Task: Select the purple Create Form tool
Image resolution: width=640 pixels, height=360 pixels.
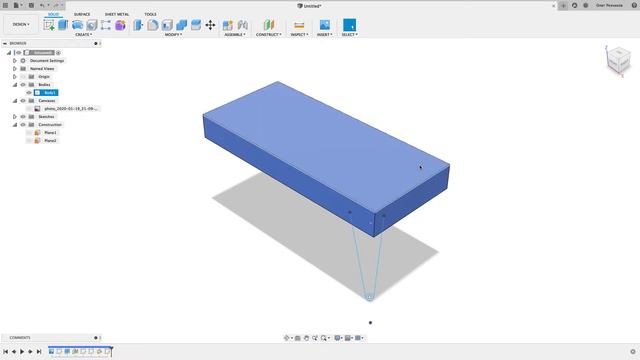Action: click(x=120, y=25)
